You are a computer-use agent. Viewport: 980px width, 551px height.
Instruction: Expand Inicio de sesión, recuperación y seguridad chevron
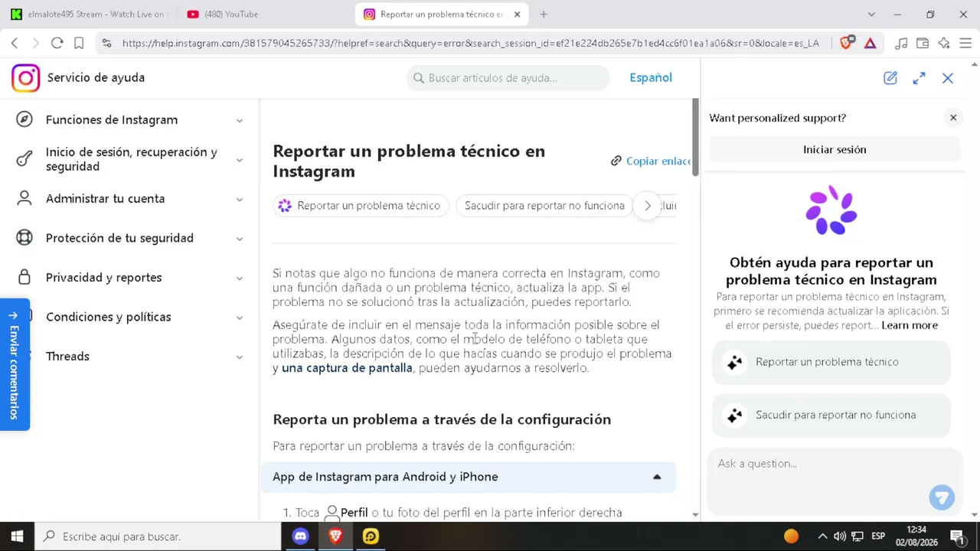[240, 159]
